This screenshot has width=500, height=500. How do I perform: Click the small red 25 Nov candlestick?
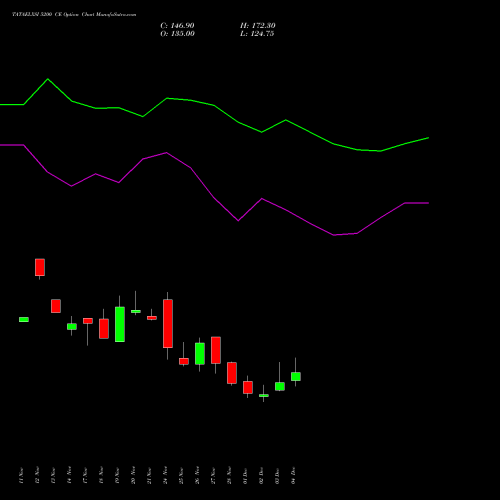(184, 361)
